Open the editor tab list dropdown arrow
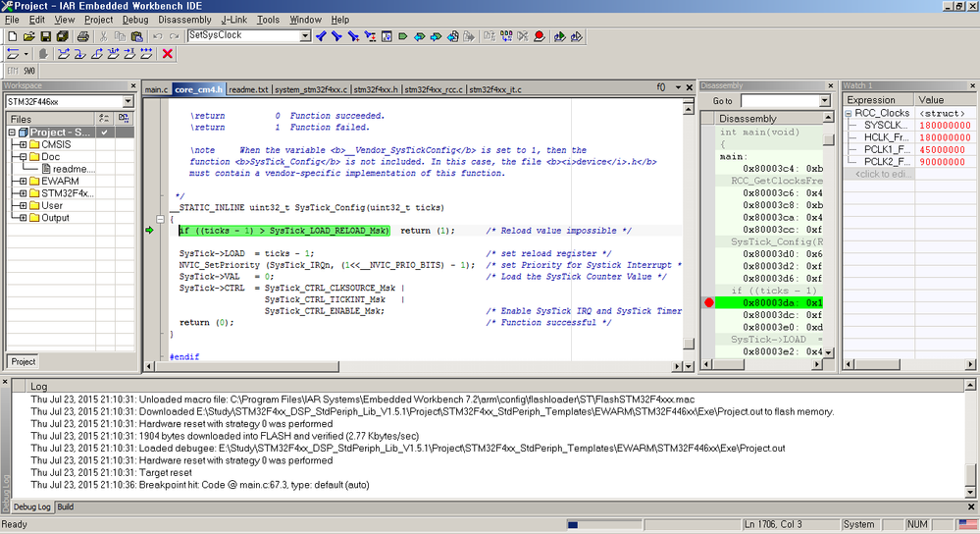980x534 pixels. tap(678, 87)
